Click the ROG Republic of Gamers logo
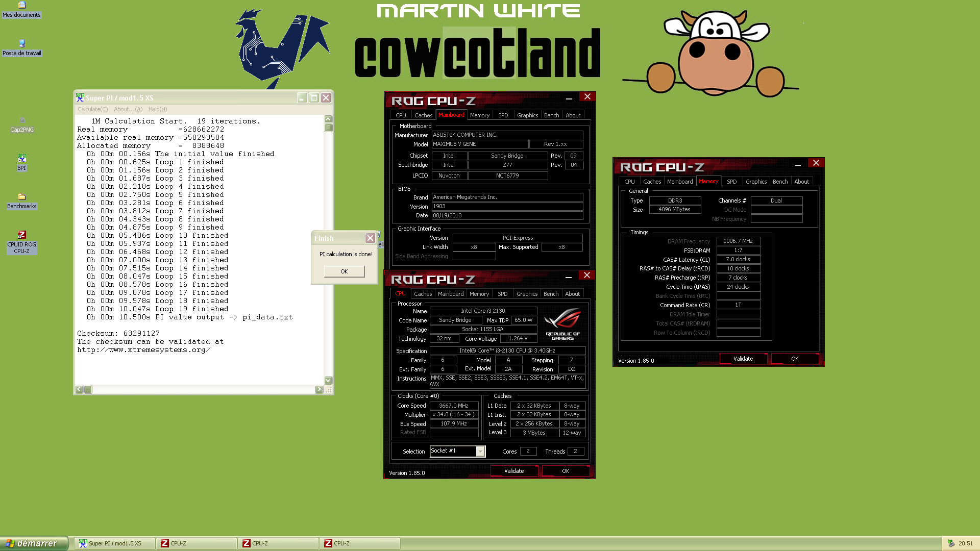Image resolution: width=980 pixels, height=551 pixels. [x=562, y=324]
